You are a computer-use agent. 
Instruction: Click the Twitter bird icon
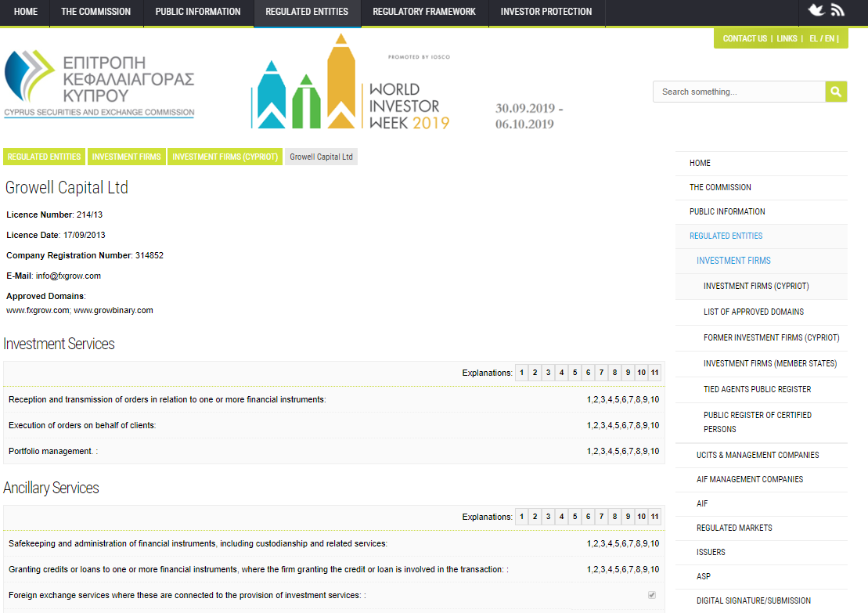click(816, 10)
